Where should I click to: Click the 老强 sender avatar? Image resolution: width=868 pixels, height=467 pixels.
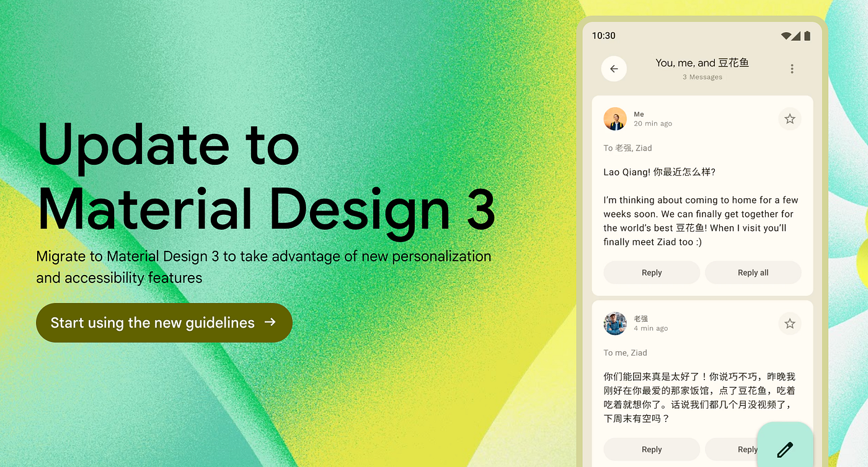tap(615, 323)
